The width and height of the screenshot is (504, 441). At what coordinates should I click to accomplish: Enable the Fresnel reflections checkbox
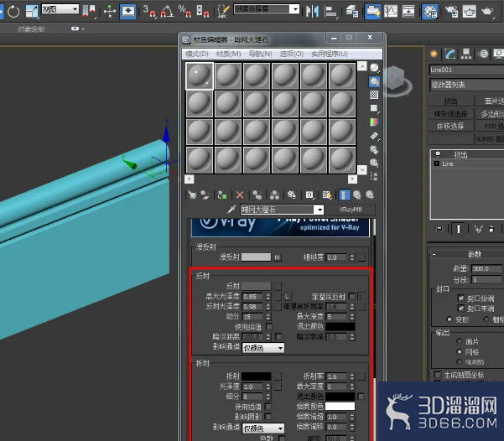click(352, 296)
